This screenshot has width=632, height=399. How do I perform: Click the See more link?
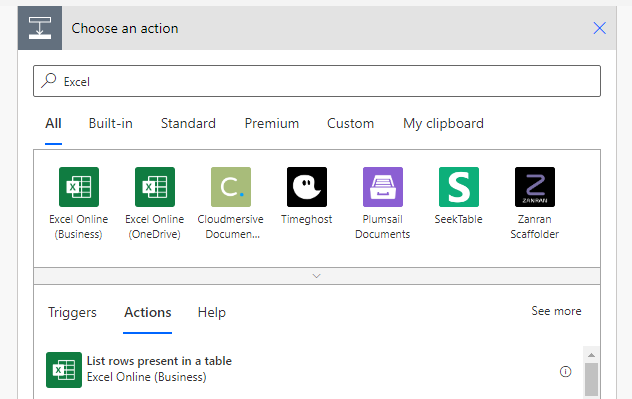tap(556, 311)
